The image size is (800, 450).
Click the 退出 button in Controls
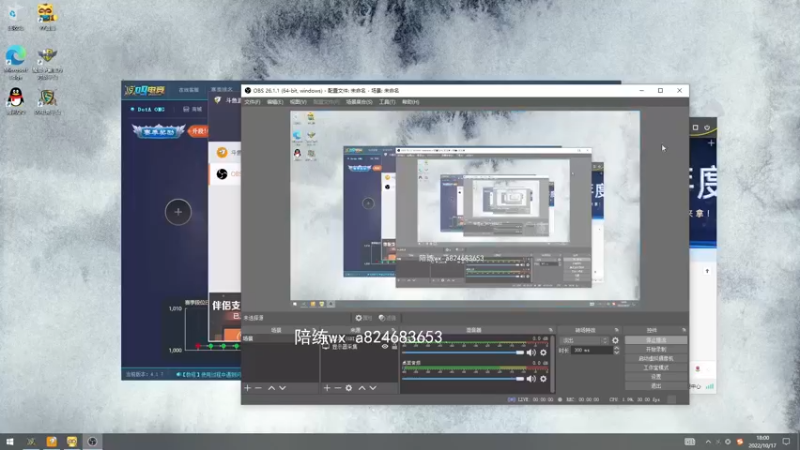tap(656, 386)
